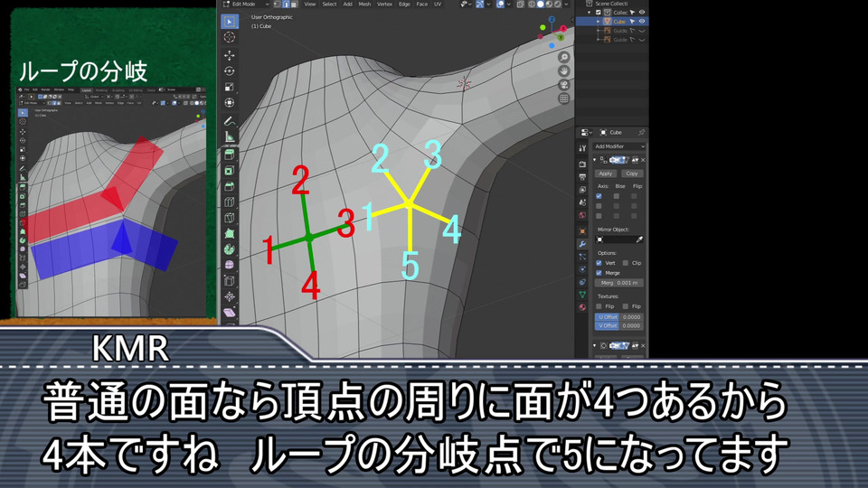
Task: Select the Scale tool
Action: pos(229,87)
